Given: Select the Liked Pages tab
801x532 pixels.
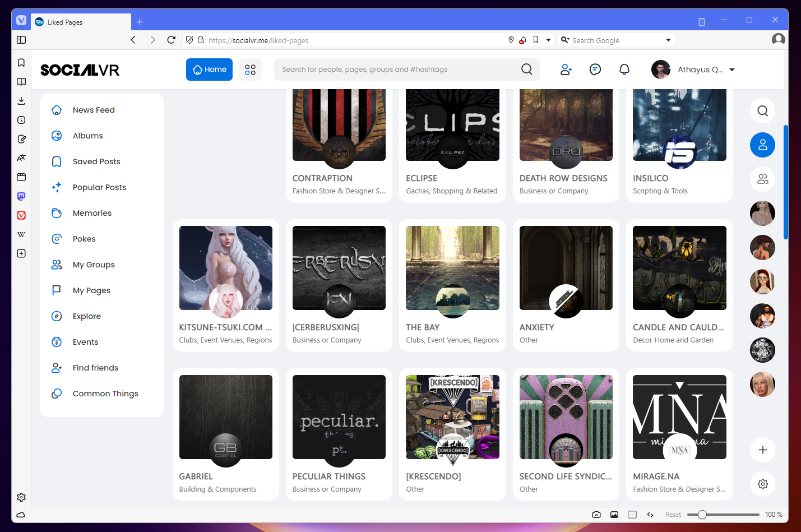Looking at the screenshot, I should tap(81, 22).
